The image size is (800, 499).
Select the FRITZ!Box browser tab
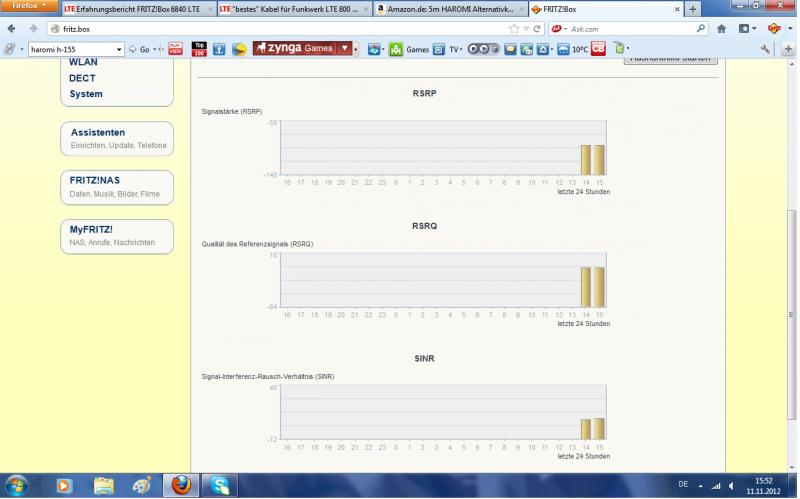(x=606, y=9)
